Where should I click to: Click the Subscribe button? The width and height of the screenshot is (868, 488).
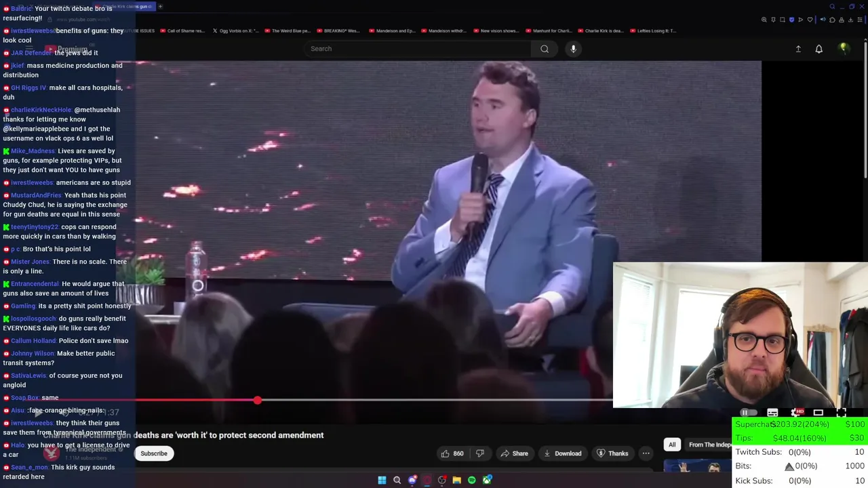click(x=154, y=453)
